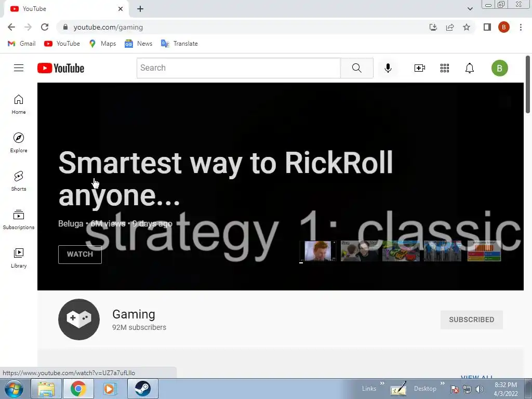Open the Translate bookmark
The image size is (532, 399).
tap(179, 44)
